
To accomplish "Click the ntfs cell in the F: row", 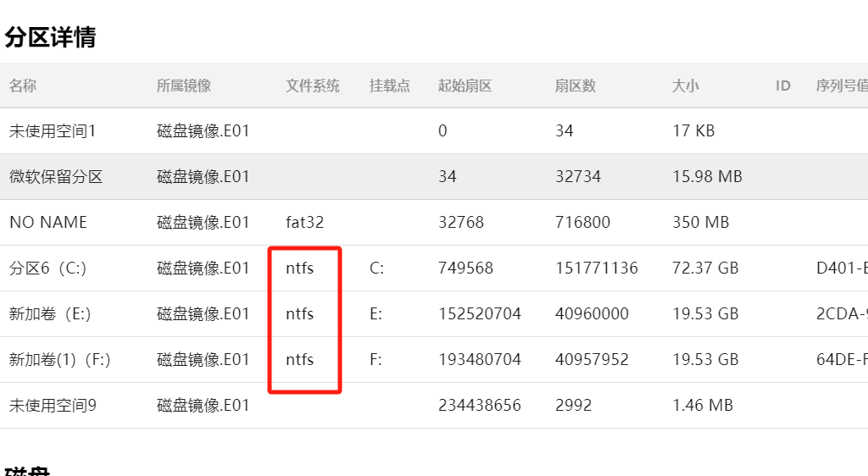I will [x=299, y=360].
